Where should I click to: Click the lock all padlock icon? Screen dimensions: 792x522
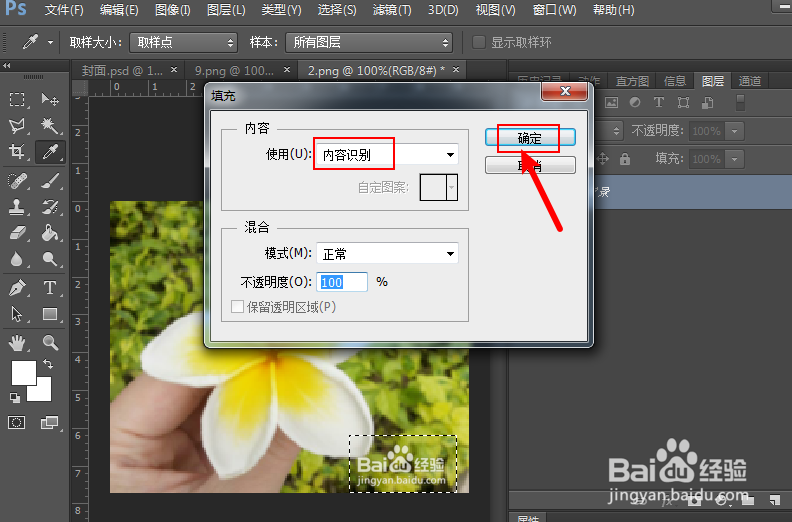pyautogui.click(x=625, y=159)
